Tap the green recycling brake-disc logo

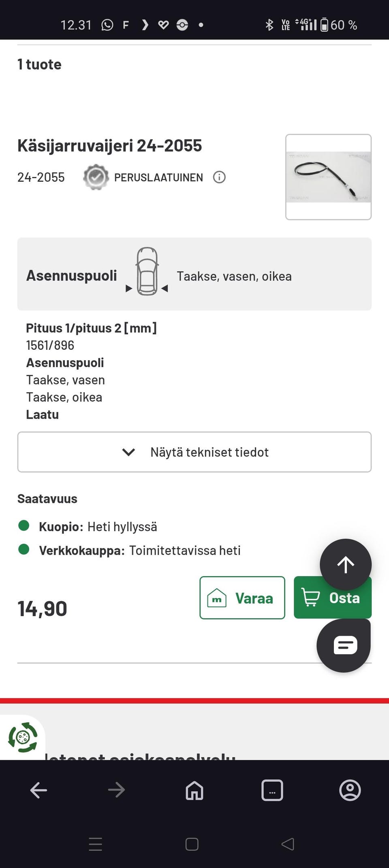tap(23, 738)
